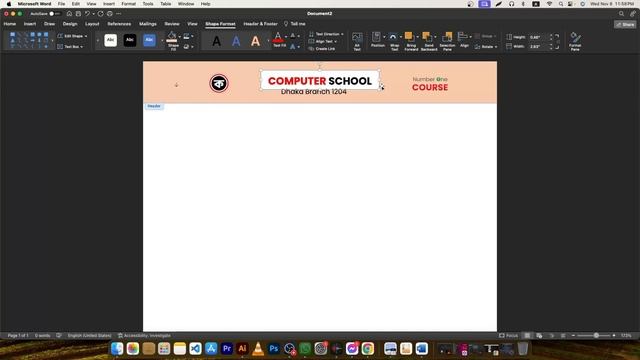Click the shape Width field
Screen dimensions: 640x360
pyautogui.click(x=538, y=47)
